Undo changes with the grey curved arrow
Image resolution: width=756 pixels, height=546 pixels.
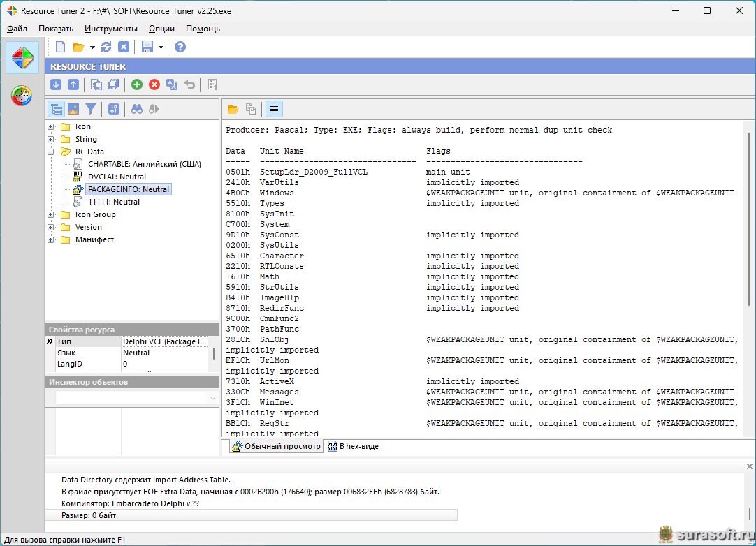(x=189, y=84)
